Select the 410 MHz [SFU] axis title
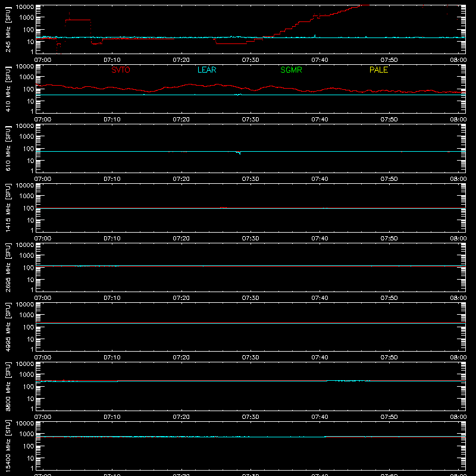The image size is (476, 476). 8,89
